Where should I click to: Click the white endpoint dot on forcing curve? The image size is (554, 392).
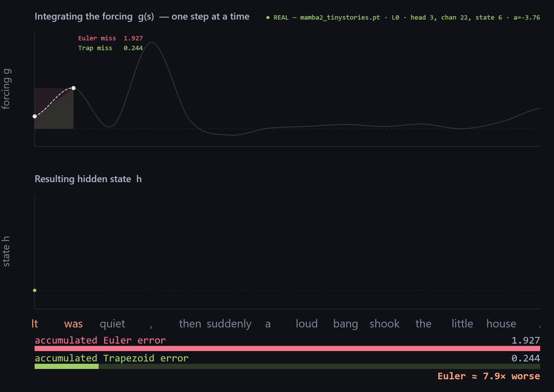pyautogui.click(x=74, y=88)
